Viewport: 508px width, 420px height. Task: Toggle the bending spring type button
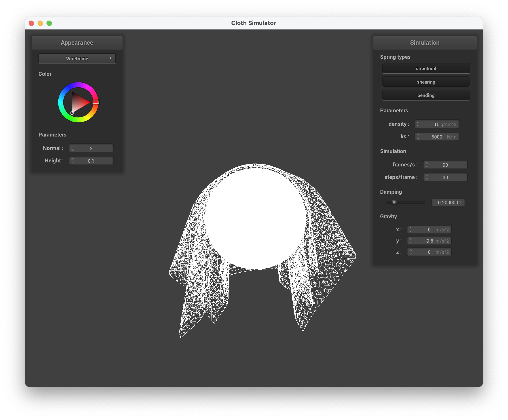pyautogui.click(x=426, y=95)
